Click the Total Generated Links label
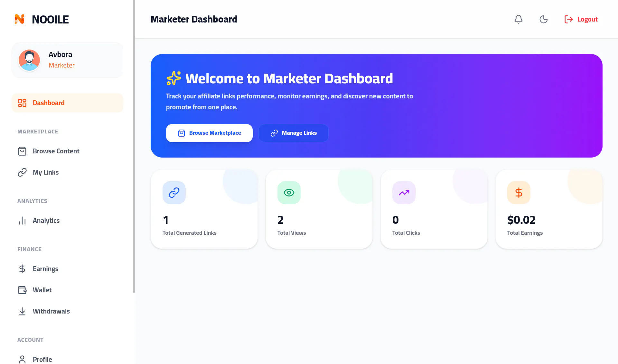Viewport: 618px width, 364px height. coord(190,233)
